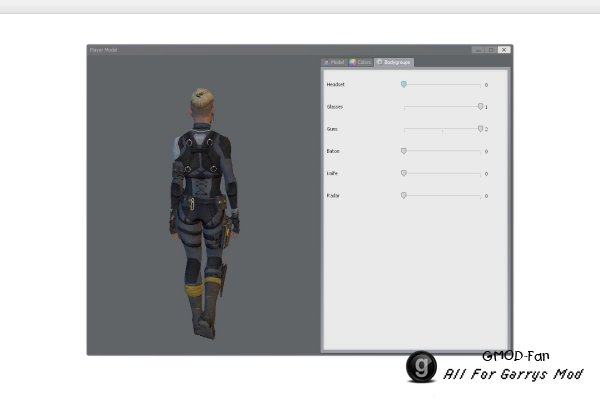600x400 pixels.
Task: Click the Player Model title text
Action: coord(103,50)
